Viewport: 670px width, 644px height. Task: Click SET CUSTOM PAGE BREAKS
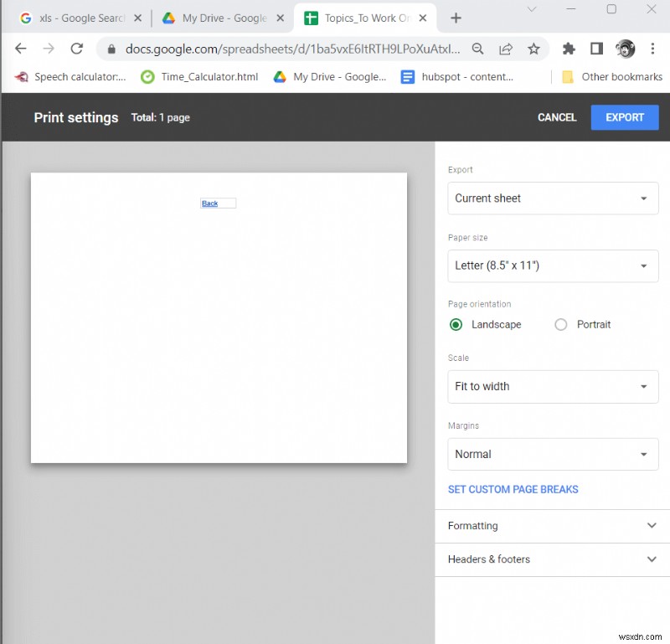point(513,489)
